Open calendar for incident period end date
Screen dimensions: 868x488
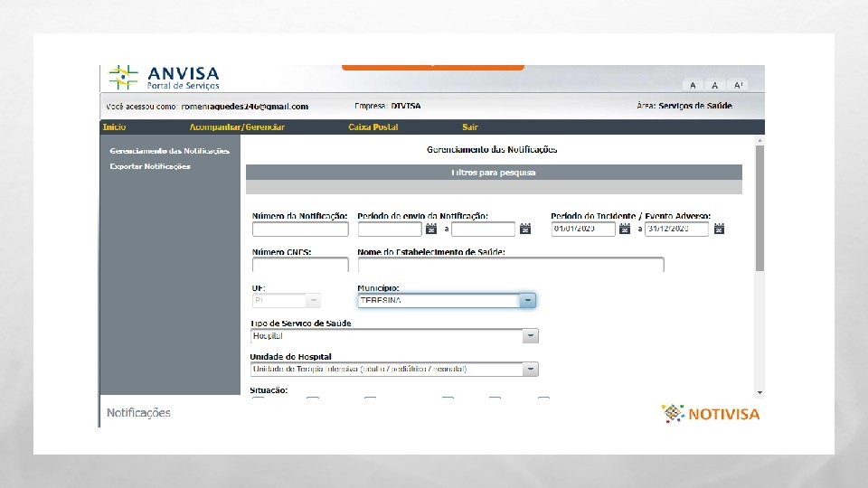click(x=719, y=229)
